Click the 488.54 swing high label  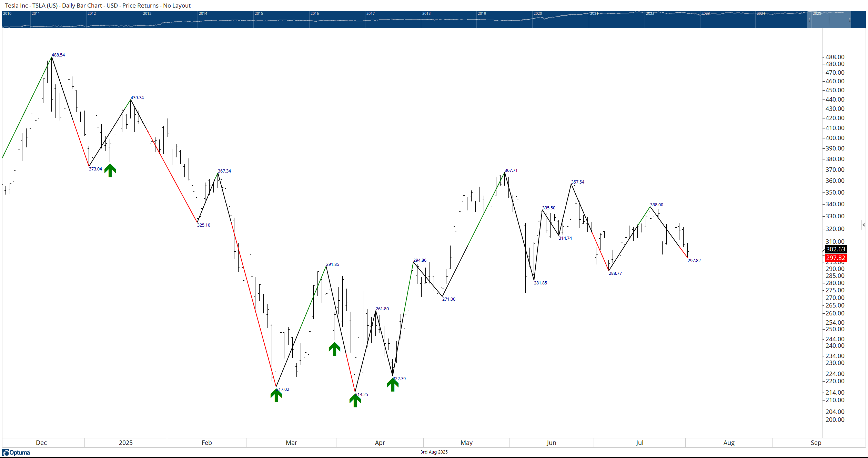58,55
